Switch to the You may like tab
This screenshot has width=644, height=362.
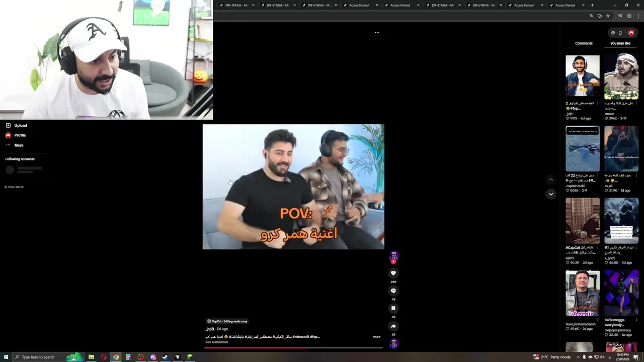620,43
